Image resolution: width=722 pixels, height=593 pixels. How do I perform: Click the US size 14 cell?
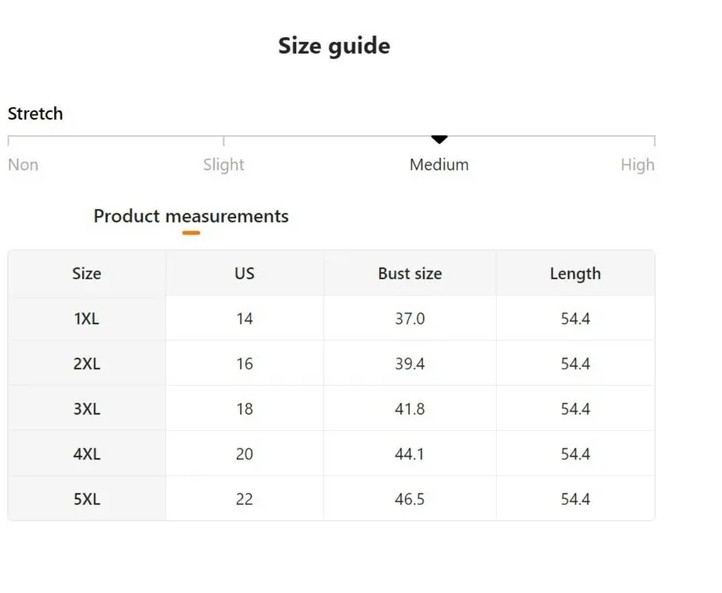[x=245, y=319]
